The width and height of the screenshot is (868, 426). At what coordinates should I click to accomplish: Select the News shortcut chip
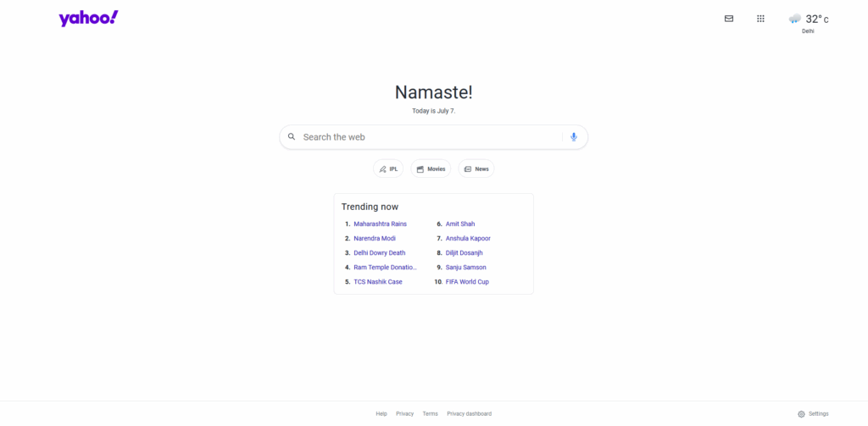point(476,169)
